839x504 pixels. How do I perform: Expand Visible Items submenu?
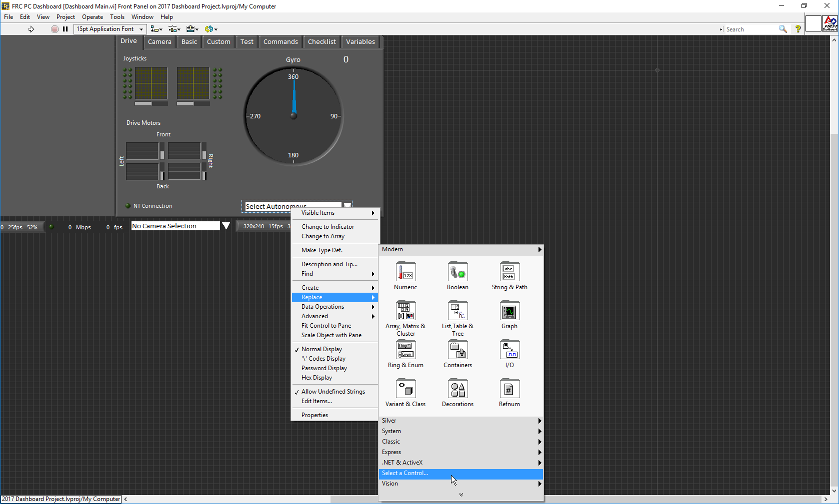(334, 213)
